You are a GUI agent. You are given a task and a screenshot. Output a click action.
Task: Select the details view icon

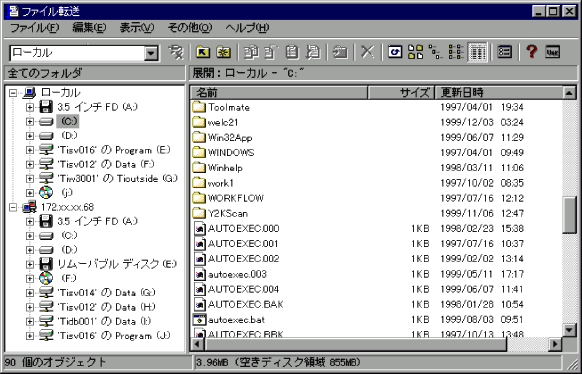click(x=477, y=52)
